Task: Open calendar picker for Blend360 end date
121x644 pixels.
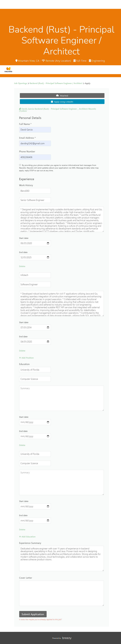Action: (48, 257)
